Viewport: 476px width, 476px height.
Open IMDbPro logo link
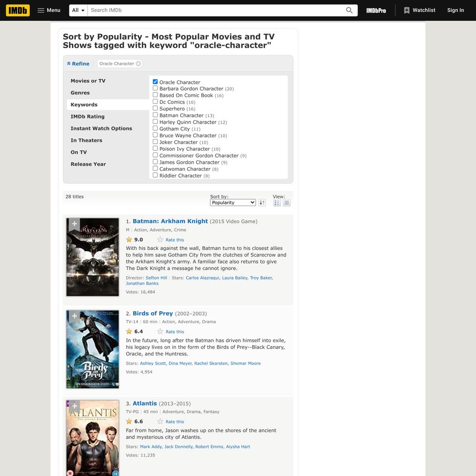376,10
